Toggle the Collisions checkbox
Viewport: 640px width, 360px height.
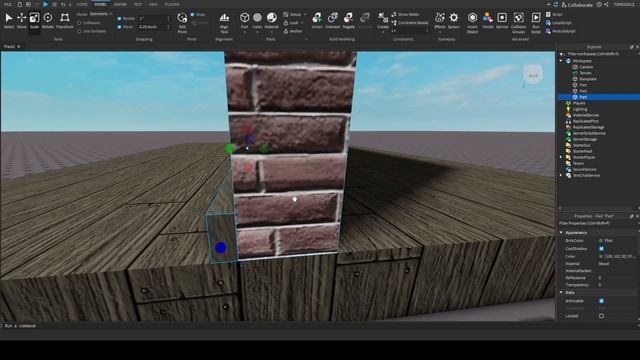click(79, 23)
